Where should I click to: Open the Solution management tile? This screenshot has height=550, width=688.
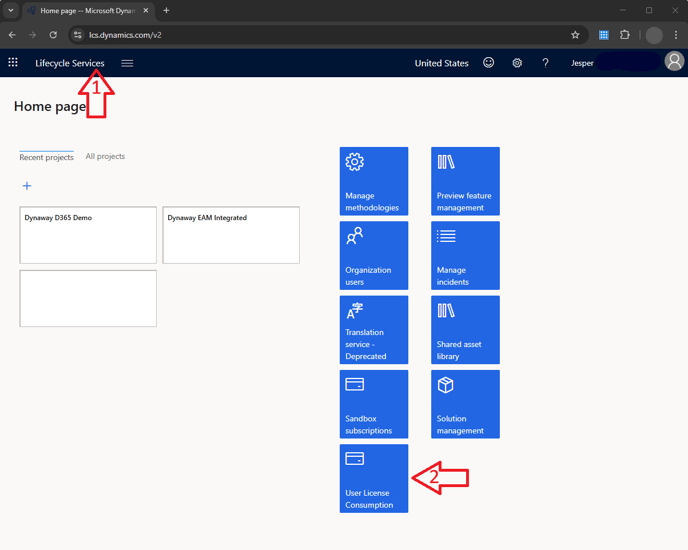click(x=465, y=404)
